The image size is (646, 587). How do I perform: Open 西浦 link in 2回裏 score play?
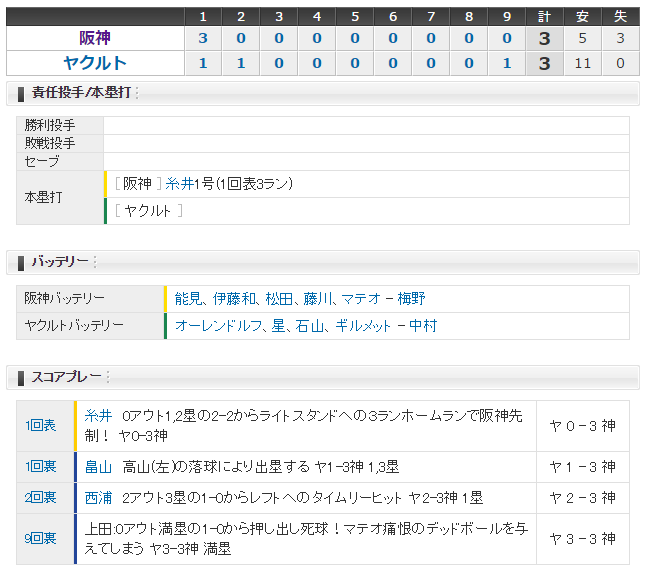click(x=98, y=498)
